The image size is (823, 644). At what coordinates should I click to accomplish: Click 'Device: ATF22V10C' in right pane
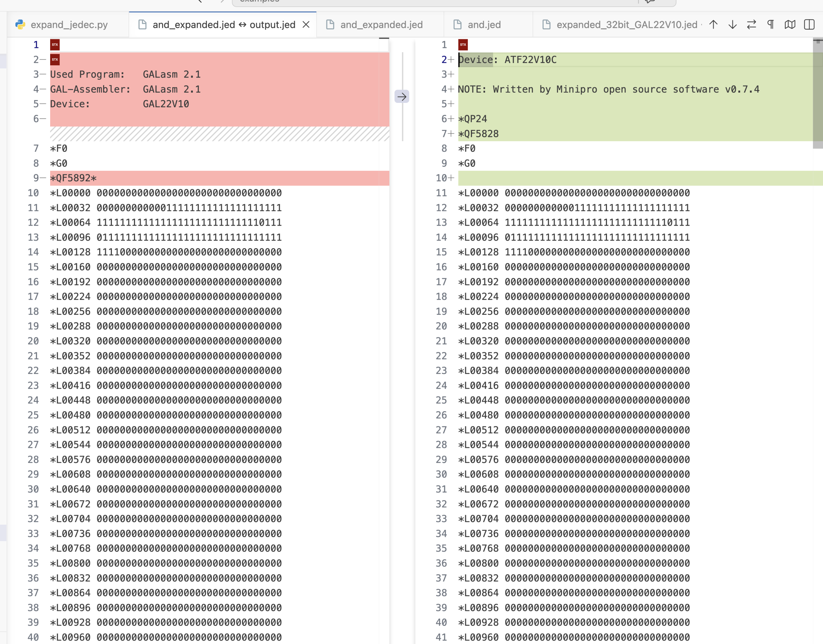pos(507,59)
